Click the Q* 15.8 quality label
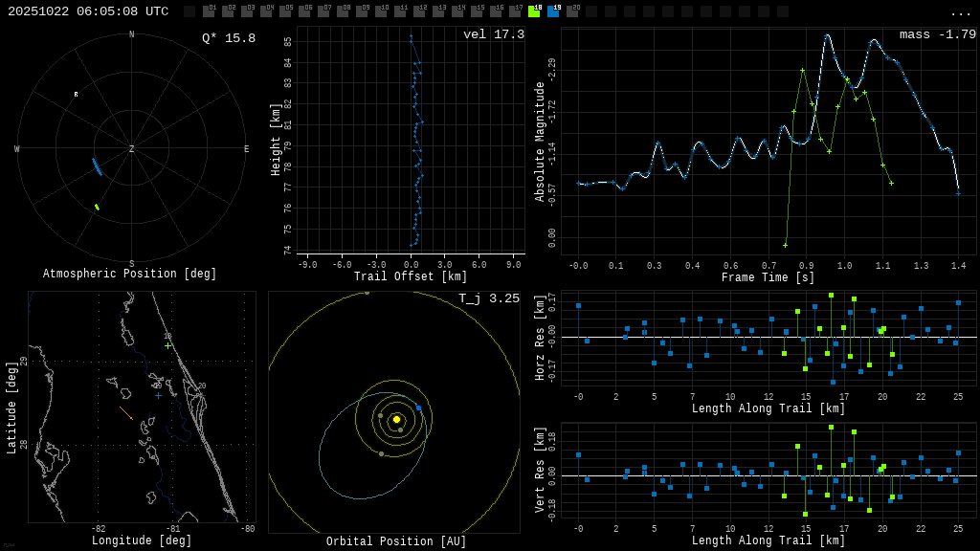Screen dimensions: 980x551 click(x=228, y=38)
